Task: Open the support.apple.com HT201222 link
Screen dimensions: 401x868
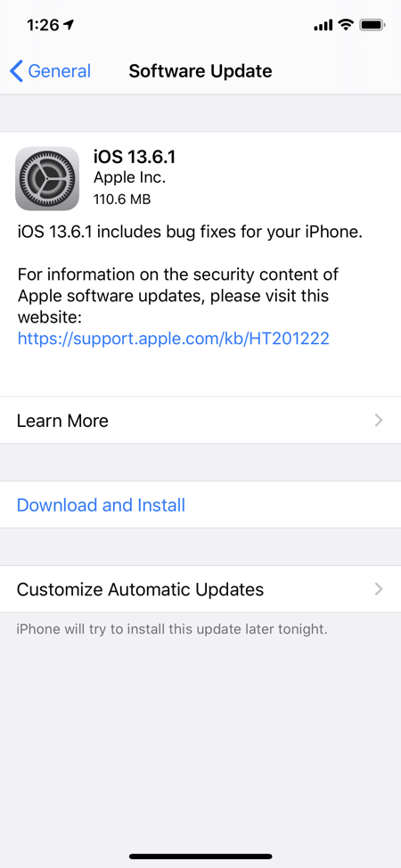Action: pos(174,339)
